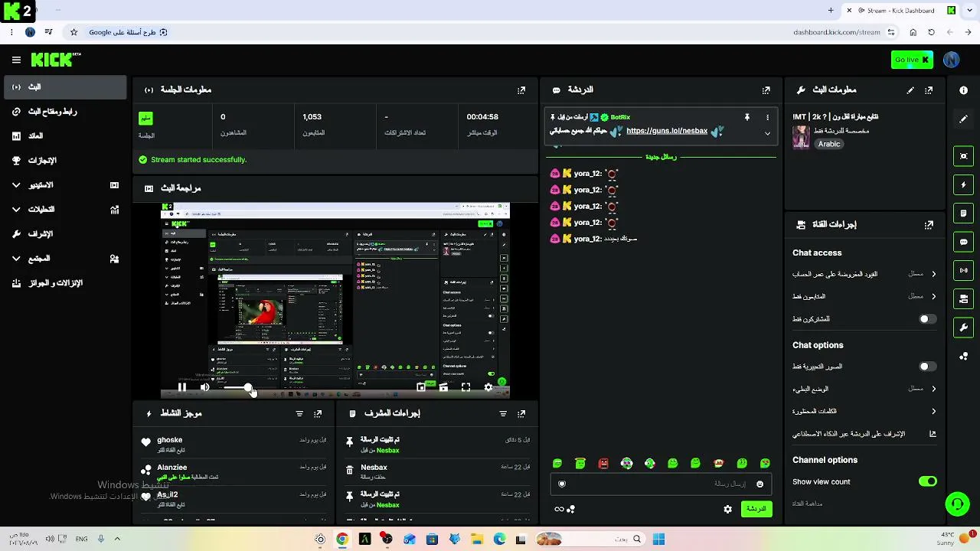This screenshot has height=551, width=980.
Task: Select البث (Stream) in the left sidebar
Action: tap(64, 87)
